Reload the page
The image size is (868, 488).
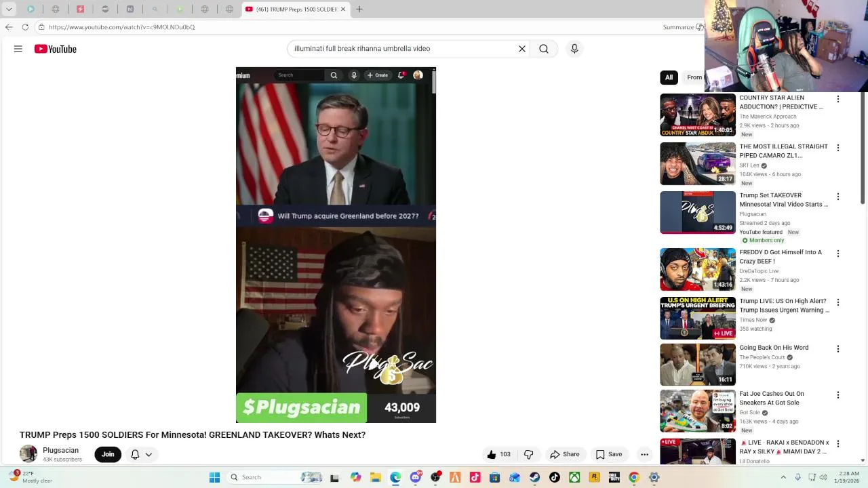pyautogui.click(x=25, y=27)
